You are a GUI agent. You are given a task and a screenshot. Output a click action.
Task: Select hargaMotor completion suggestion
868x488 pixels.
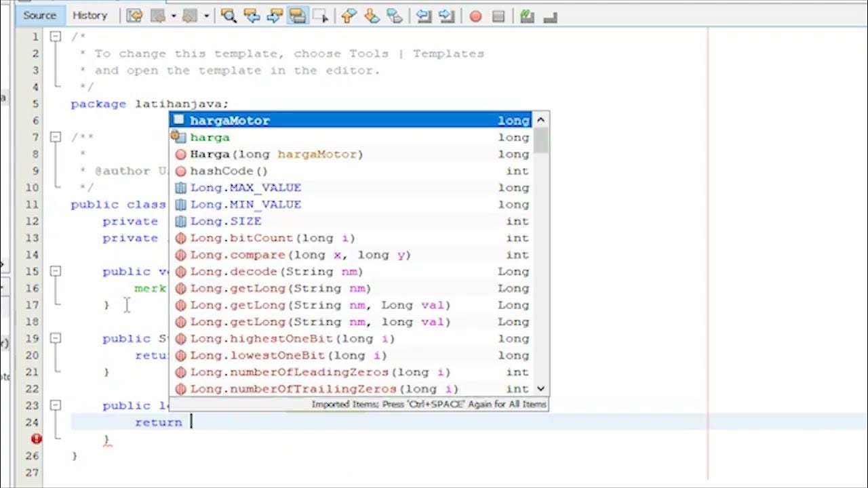pyautogui.click(x=351, y=121)
